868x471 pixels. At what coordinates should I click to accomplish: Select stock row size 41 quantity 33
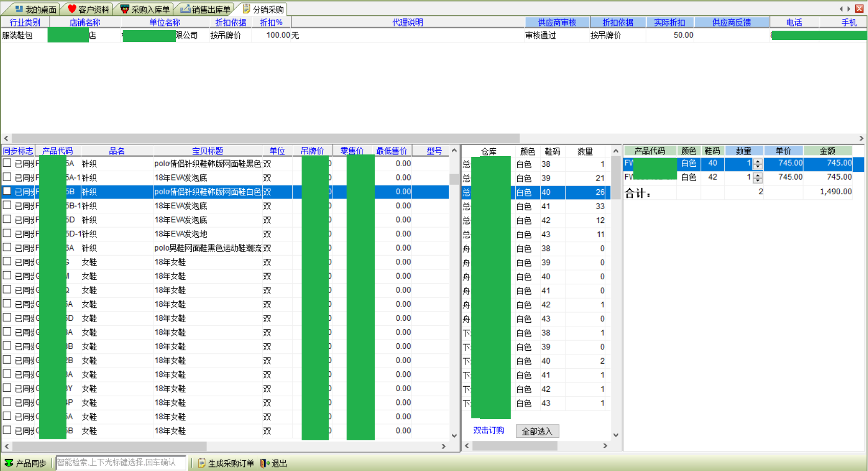(x=536, y=207)
